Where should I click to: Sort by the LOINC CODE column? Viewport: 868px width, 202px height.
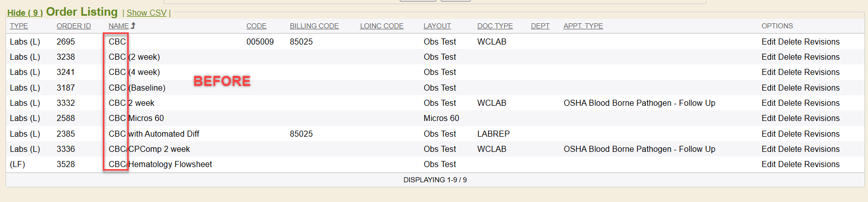click(x=382, y=26)
